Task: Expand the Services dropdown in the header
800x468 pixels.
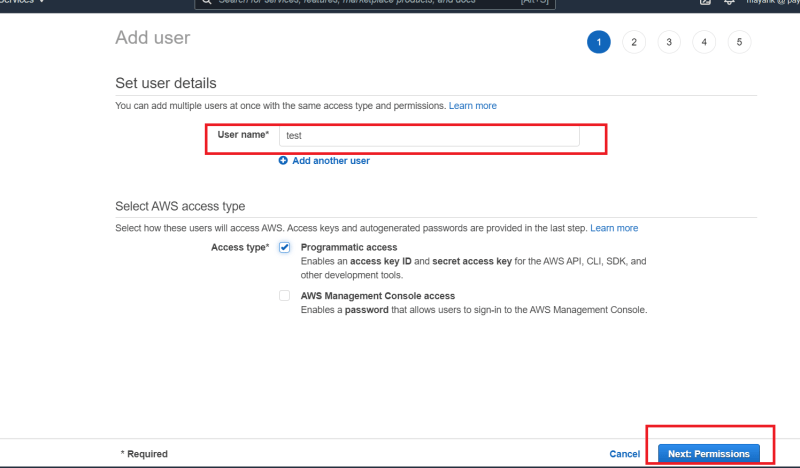Action: (x=22, y=2)
